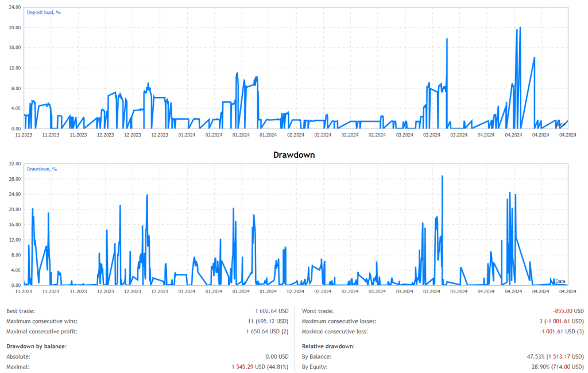Click the "Maximal consecutive profit:" label
This screenshot has height=373, width=588.
(42, 332)
